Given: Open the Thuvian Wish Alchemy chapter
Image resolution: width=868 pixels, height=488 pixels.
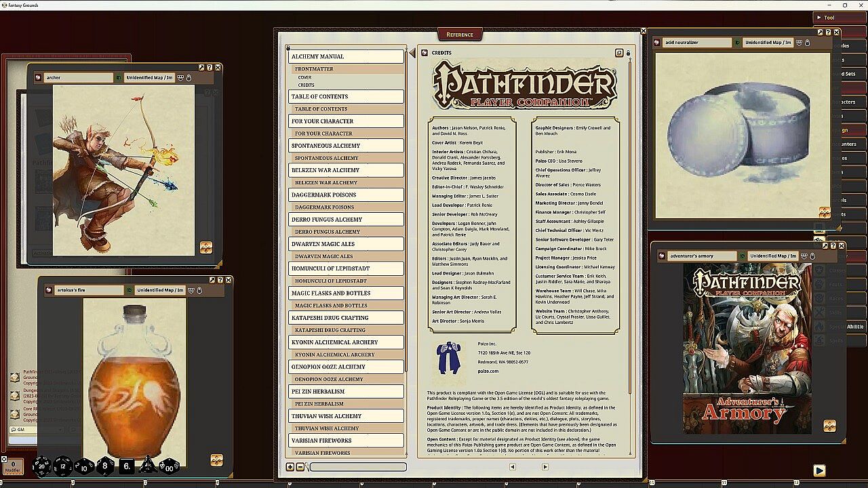Looking at the screenshot, I should click(346, 416).
